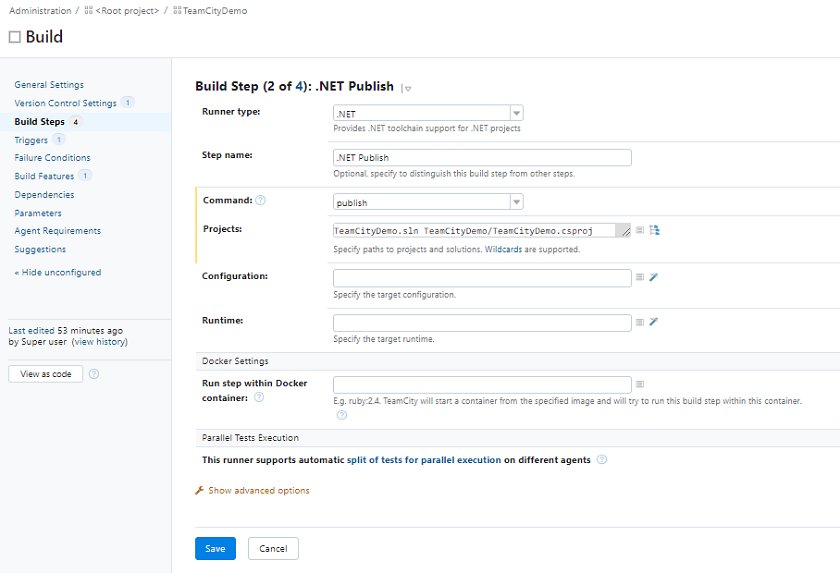The height and width of the screenshot is (573, 840).
Task: Click the magic wand icon beside Configuration field
Action: [x=653, y=276]
